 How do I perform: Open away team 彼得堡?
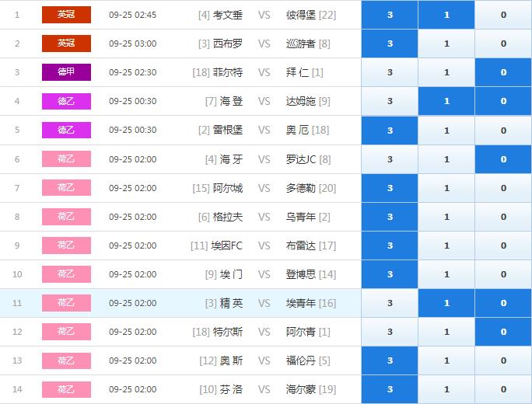(300, 15)
